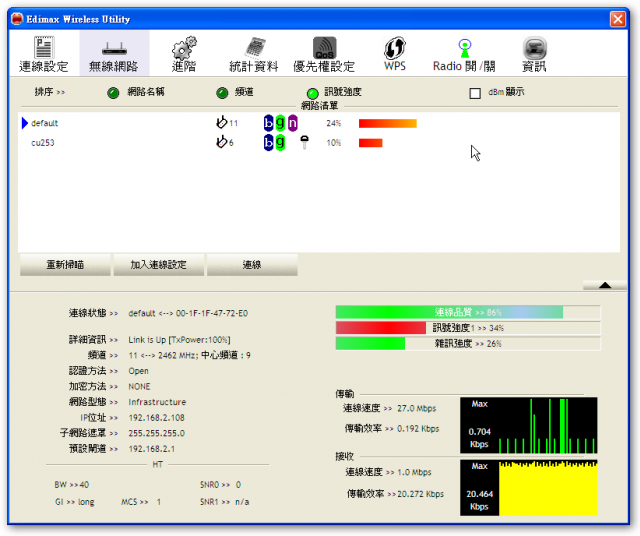The image size is (640, 536).
Task: Select the 無線網路 network tab
Action: 114,54
